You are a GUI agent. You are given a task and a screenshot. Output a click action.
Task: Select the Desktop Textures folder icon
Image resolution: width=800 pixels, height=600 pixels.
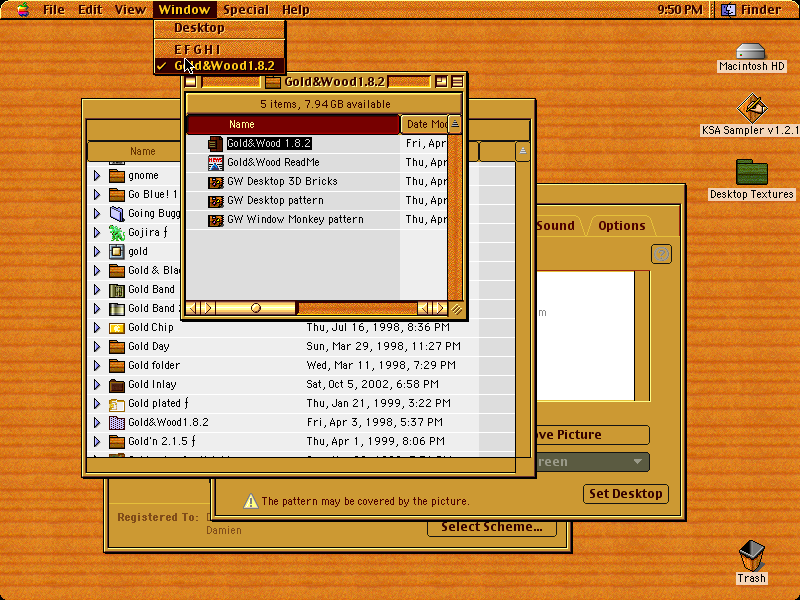[x=752, y=172]
